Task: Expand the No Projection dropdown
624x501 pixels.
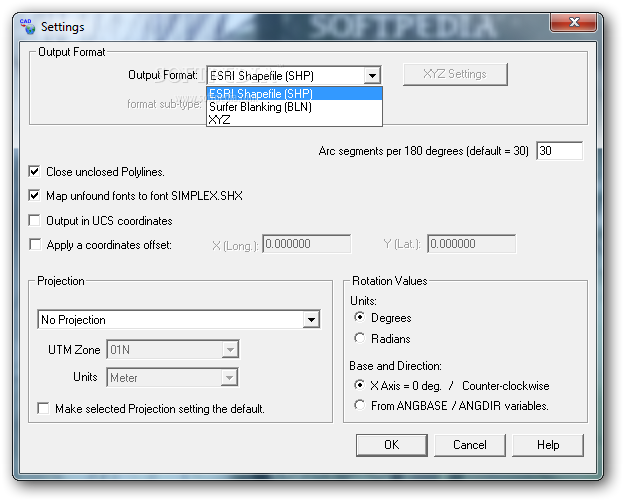Action: (x=311, y=320)
